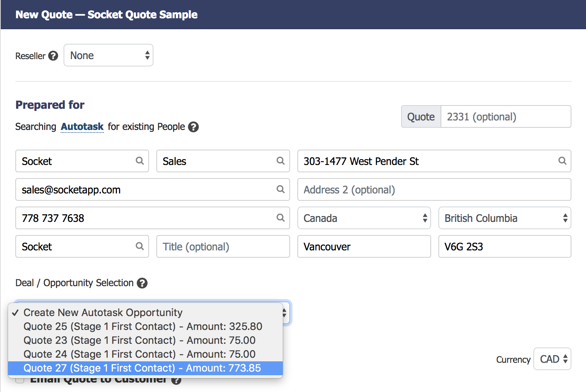Image resolution: width=586 pixels, height=392 pixels.
Task: Click the company field containing Socket
Action: tap(82, 246)
